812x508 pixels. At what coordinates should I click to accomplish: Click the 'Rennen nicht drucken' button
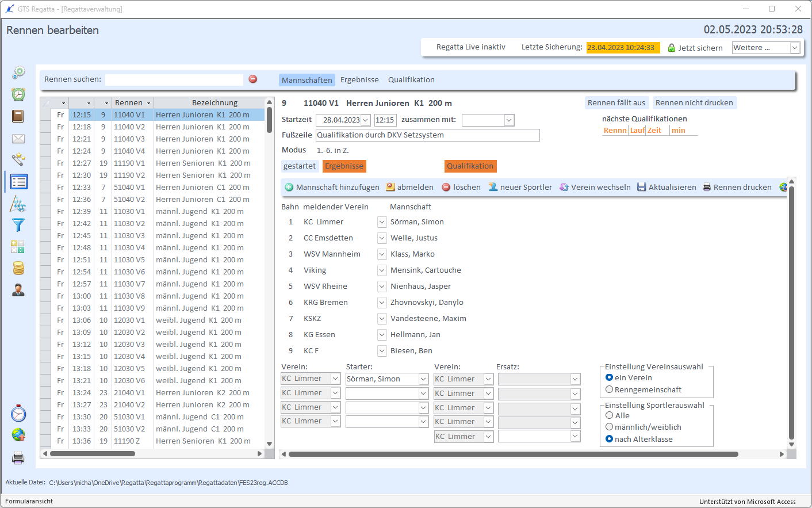click(694, 102)
